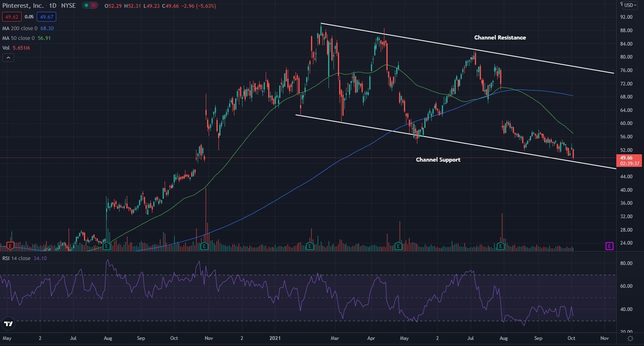Collapse the indicator legend arrow
The width and height of the screenshot is (644, 346).
coord(8,58)
